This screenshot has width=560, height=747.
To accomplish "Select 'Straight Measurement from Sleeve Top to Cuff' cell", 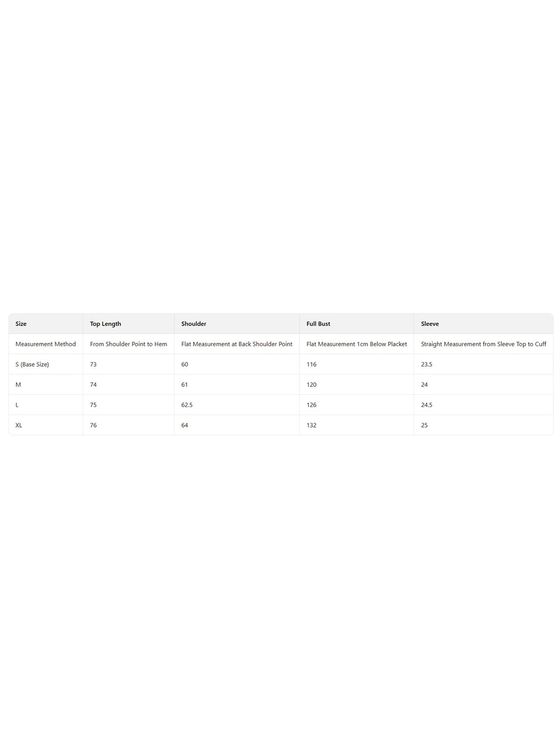I will point(483,344).
